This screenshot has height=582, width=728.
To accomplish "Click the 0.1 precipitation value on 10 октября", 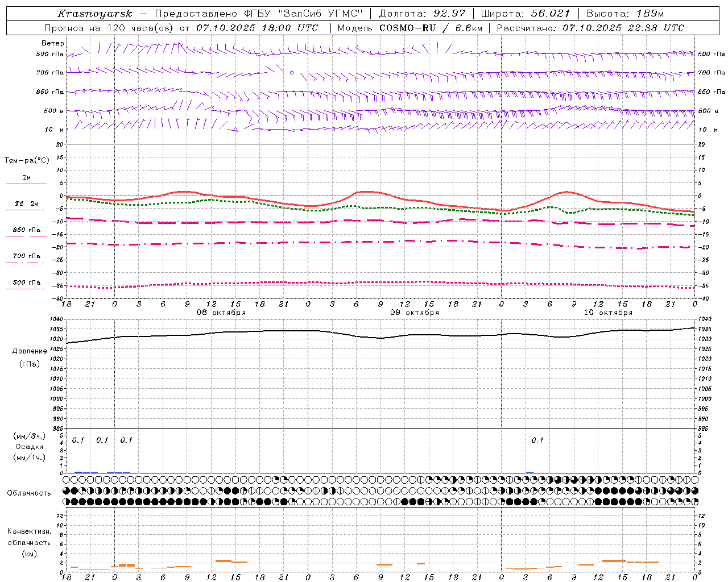I will coord(537,440).
